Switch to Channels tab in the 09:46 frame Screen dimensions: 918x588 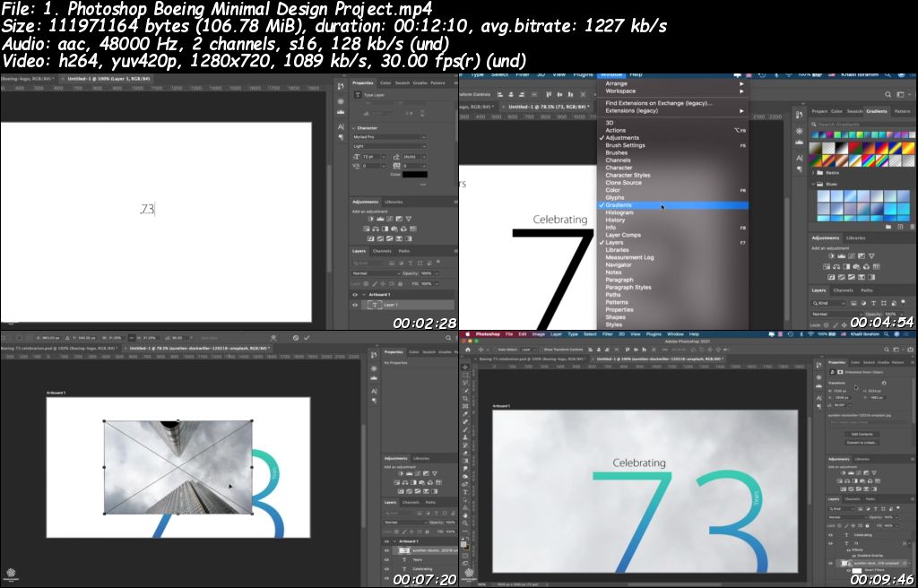pyautogui.click(x=853, y=499)
